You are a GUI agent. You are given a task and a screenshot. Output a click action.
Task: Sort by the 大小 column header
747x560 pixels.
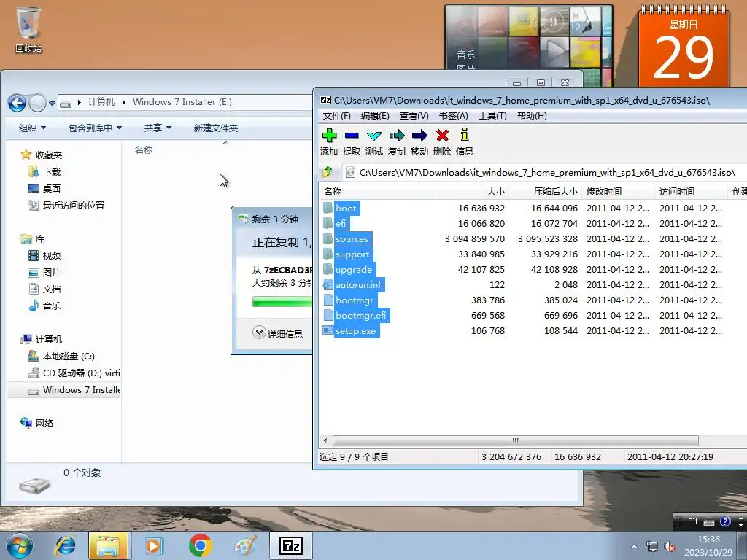pos(472,192)
